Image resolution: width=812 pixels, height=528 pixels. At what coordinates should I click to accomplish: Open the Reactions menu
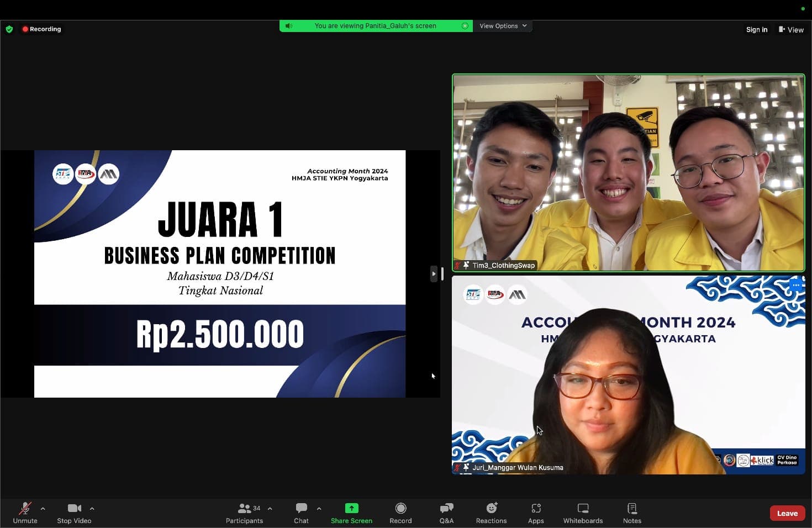(491, 513)
